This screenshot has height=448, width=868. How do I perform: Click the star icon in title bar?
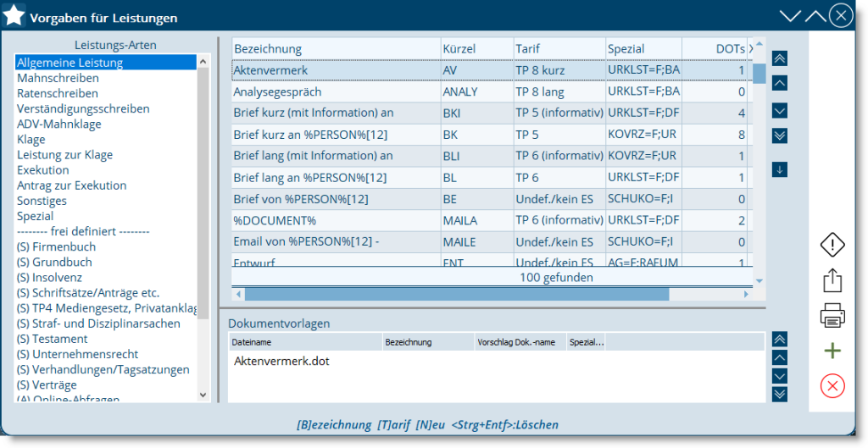[14, 15]
